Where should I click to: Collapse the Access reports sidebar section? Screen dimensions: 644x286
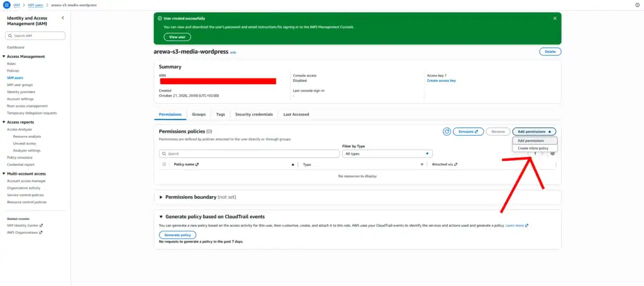tap(4, 123)
